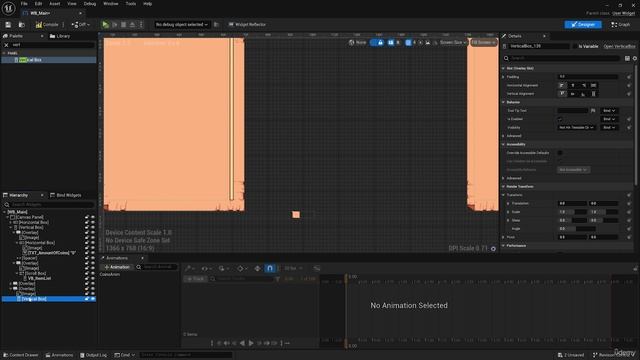Open the Edit menu

[x=38, y=4]
